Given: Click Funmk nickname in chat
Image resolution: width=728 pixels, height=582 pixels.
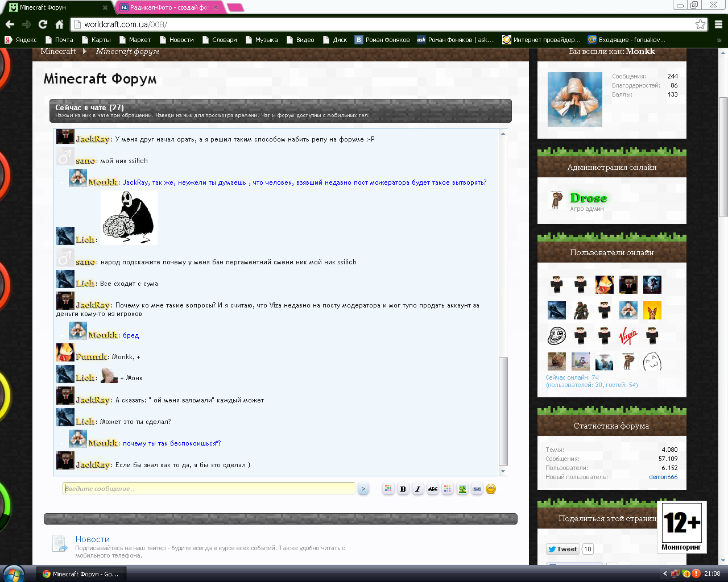Looking at the screenshot, I should tap(91, 357).
